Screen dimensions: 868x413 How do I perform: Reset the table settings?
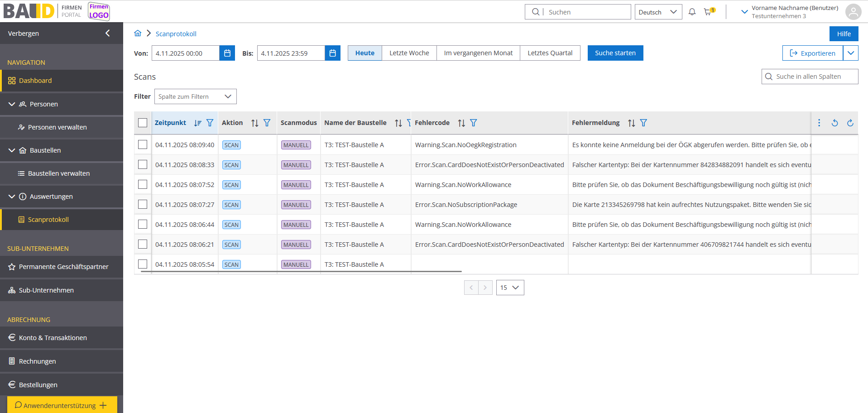834,123
